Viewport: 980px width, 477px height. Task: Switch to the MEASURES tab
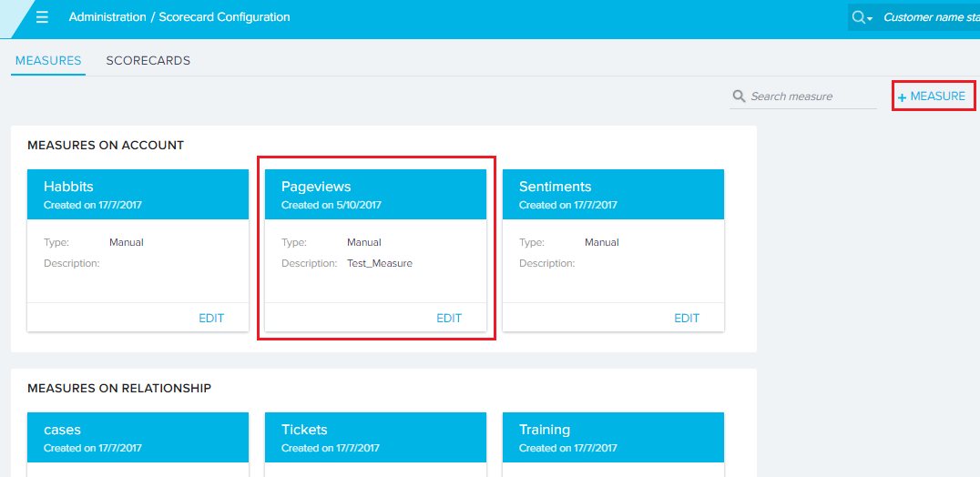[x=48, y=61]
